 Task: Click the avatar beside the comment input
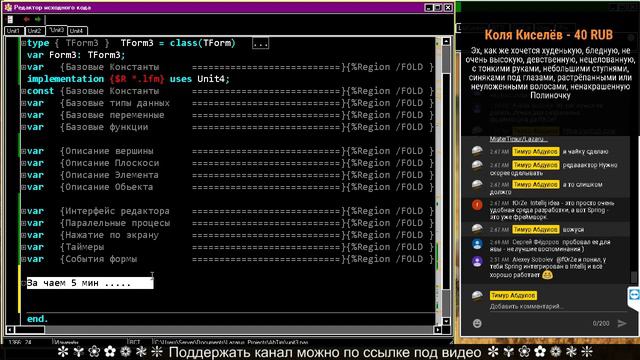tap(477, 296)
